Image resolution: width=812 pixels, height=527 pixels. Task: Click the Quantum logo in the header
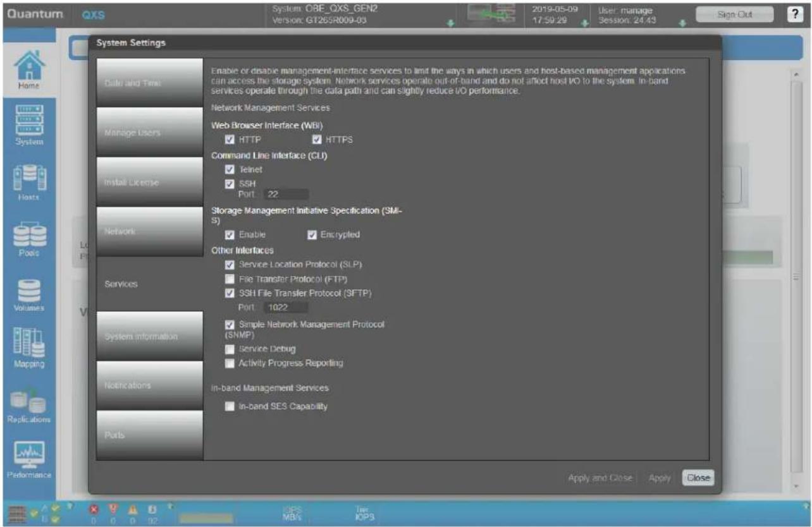(34, 13)
